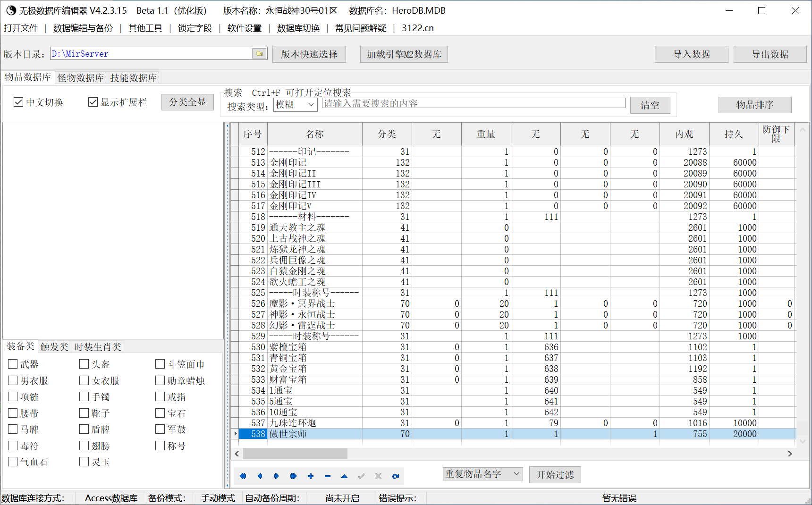The width and height of the screenshot is (812, 505).
Task: Tick the 翅膀 checkbox
Action: (84, 446)
